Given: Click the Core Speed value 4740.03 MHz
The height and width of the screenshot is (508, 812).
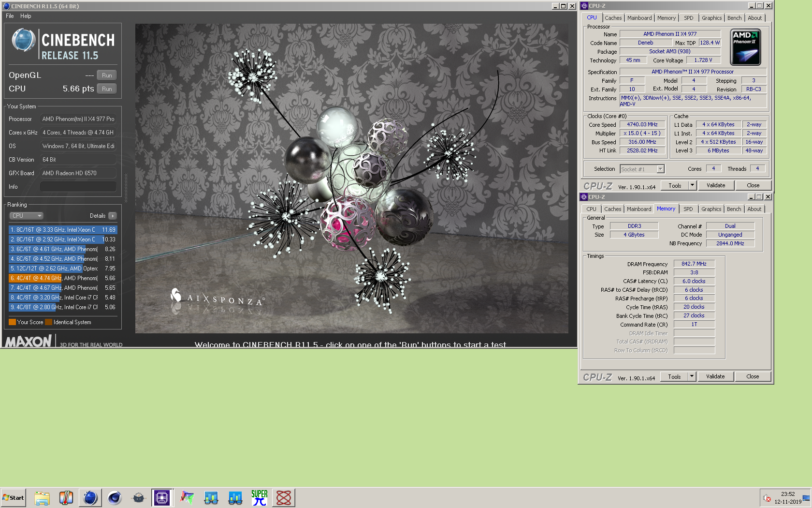Looking at the screenshot, I should coord(642,124).
